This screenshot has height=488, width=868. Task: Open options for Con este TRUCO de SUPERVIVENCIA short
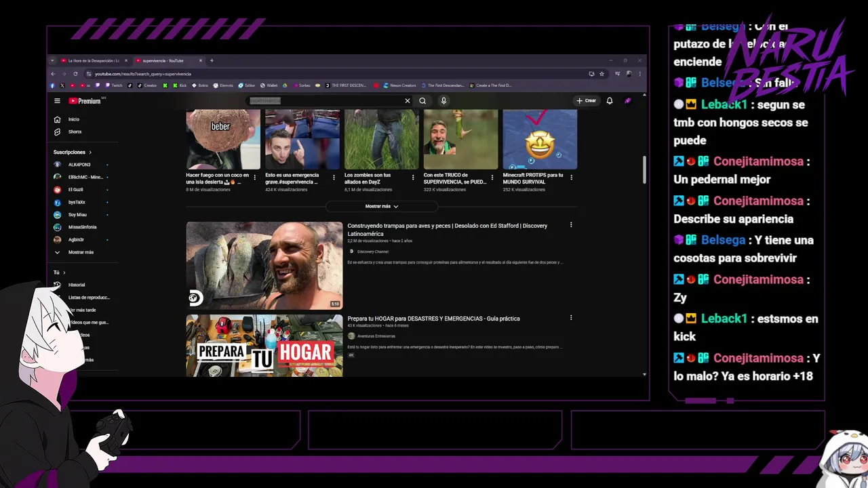(x=492, y=178)
